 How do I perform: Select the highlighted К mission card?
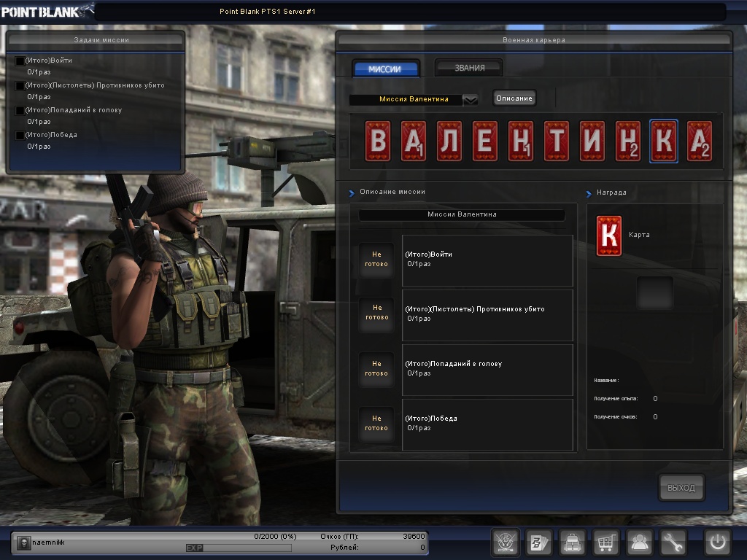click(x=664, y=141)
